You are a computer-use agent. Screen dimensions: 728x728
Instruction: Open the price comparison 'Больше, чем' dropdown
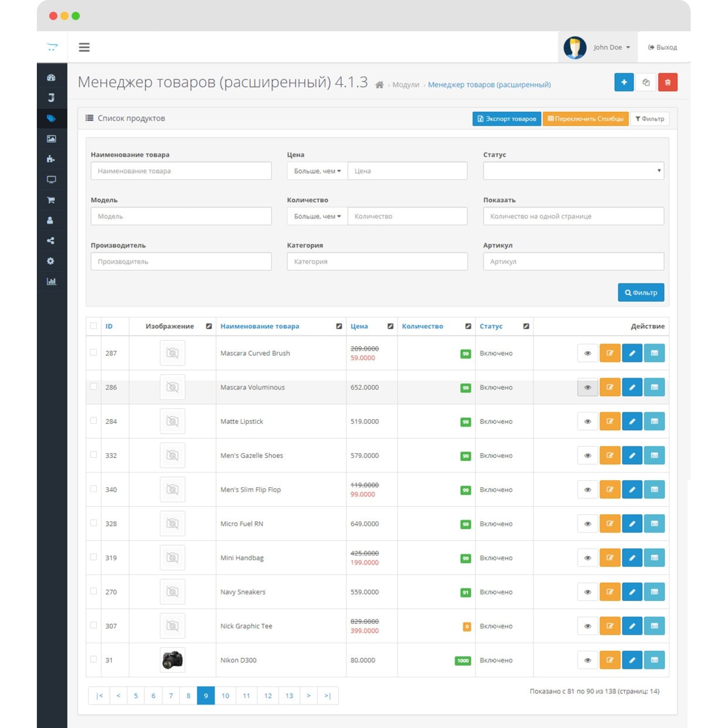pyautogui.click(x=317, y=171)
